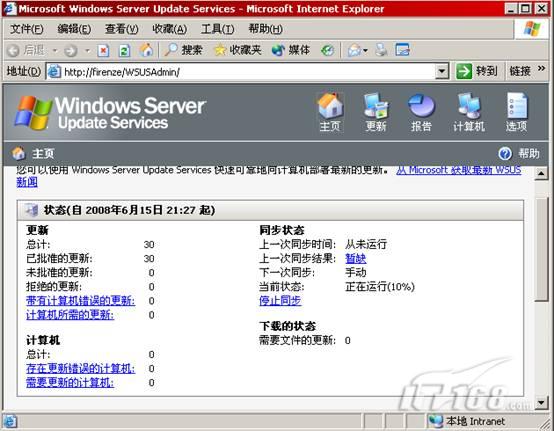Viewport: 554px width, 431px height.
Task: Expand the address bar dropdown
Action: (442, 72)
